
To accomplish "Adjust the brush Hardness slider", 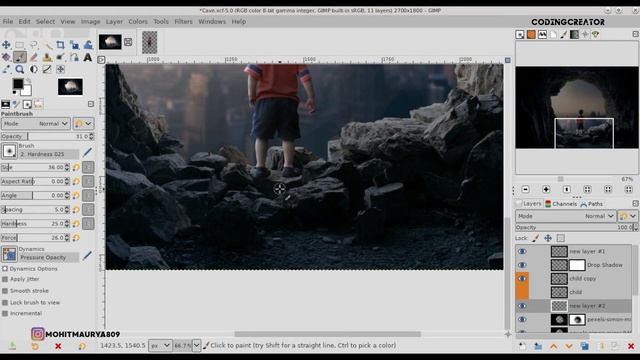I will click(35, 224).
